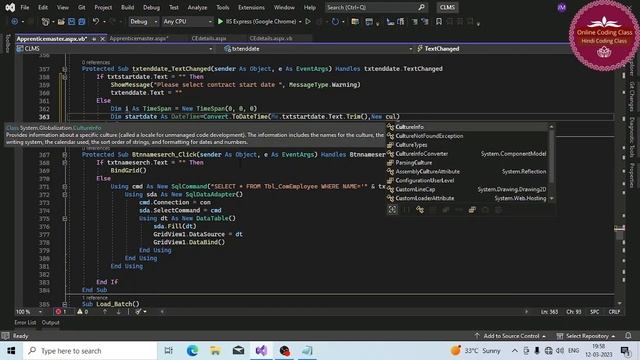Open the Build menu
The image size is (640, 360).
pyautogui.click(x=127, y=7)
